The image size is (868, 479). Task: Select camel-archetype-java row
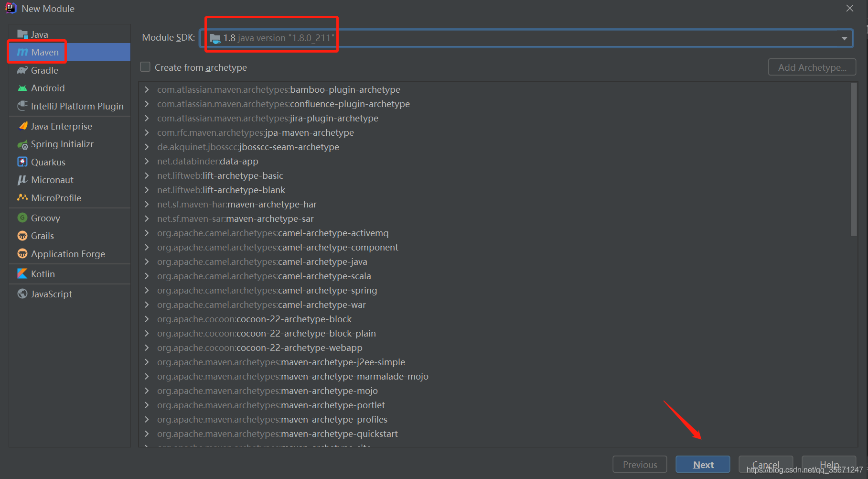(495, 261)
